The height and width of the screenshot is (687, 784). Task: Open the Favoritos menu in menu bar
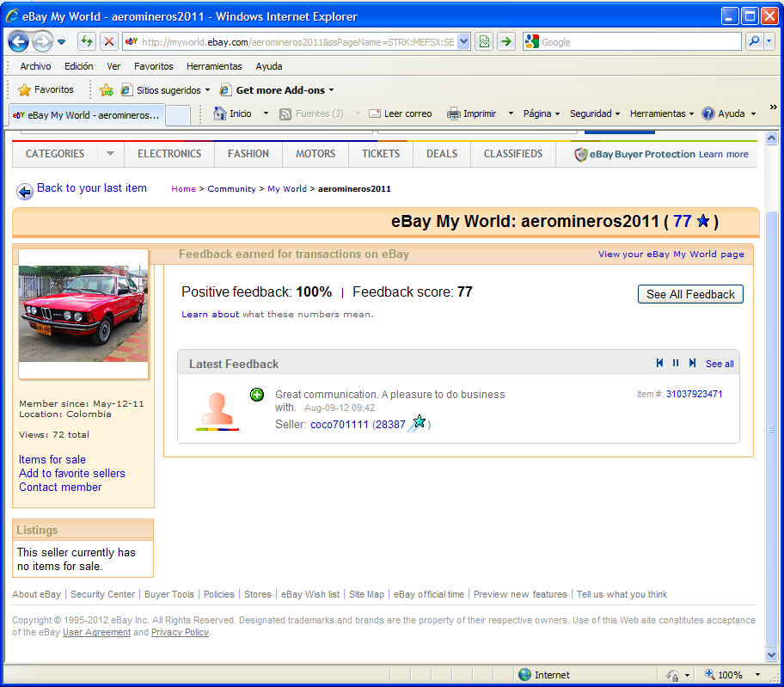click(154, 66)
